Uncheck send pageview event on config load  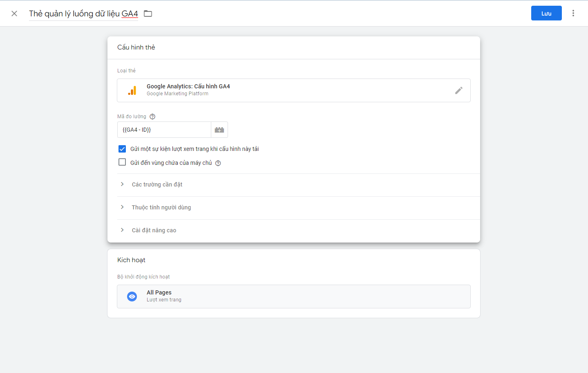pos(122,149)
